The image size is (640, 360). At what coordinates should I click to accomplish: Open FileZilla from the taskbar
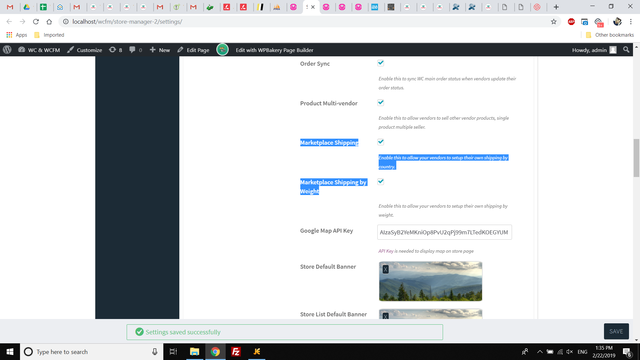(x=236, y=351)
